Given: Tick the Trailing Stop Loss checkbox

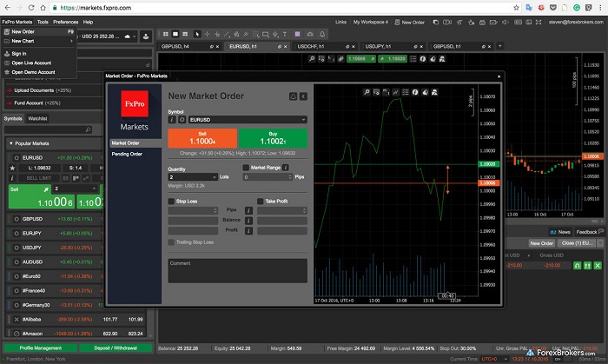Looking at the screenshot, I should tap(171, 242).
